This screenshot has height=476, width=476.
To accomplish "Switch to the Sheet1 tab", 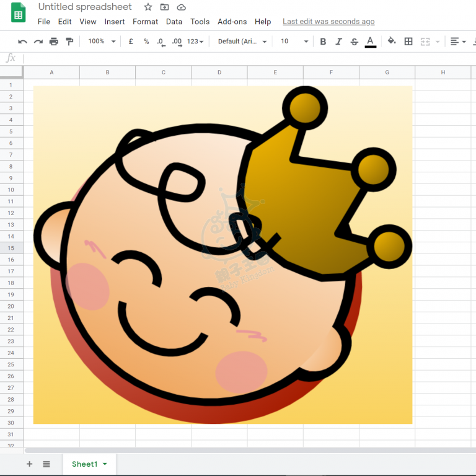I will click(x=85, y=464).
